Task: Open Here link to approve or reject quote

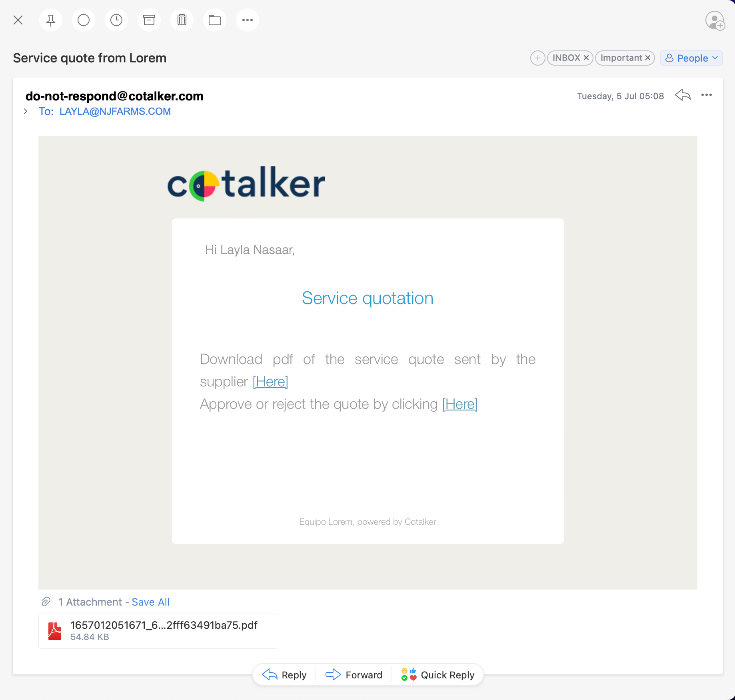Action: coord(460,404)
